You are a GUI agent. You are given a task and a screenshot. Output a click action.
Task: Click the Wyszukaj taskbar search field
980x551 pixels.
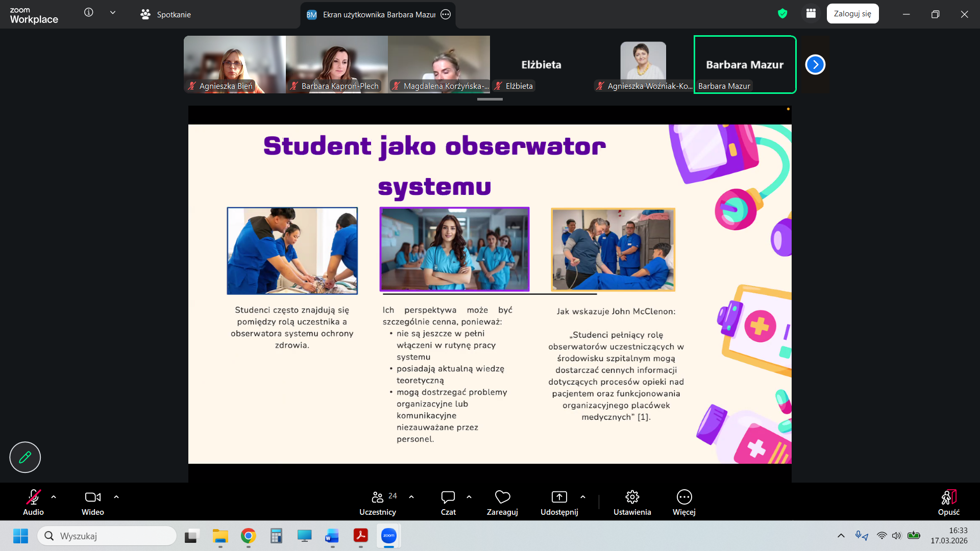point(107,536)
